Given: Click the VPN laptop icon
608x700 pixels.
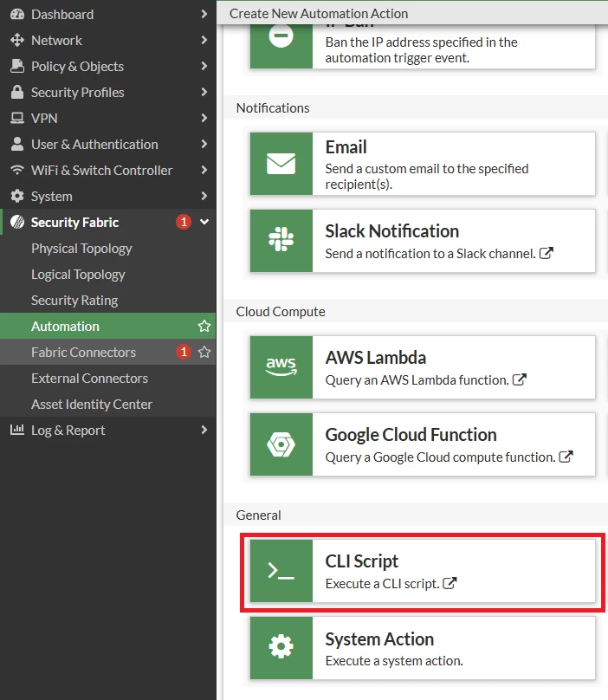Looking at the screenshot, I should point(17,118).
